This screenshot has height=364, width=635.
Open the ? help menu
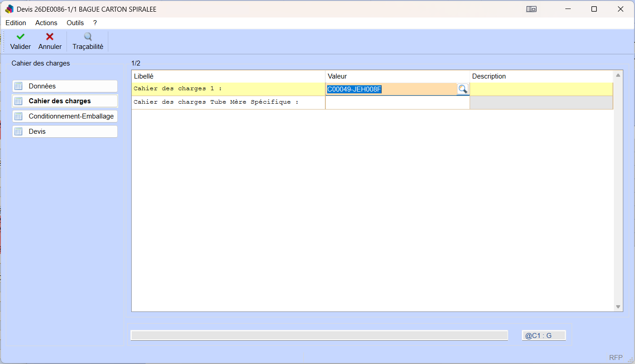pos(95,23)
